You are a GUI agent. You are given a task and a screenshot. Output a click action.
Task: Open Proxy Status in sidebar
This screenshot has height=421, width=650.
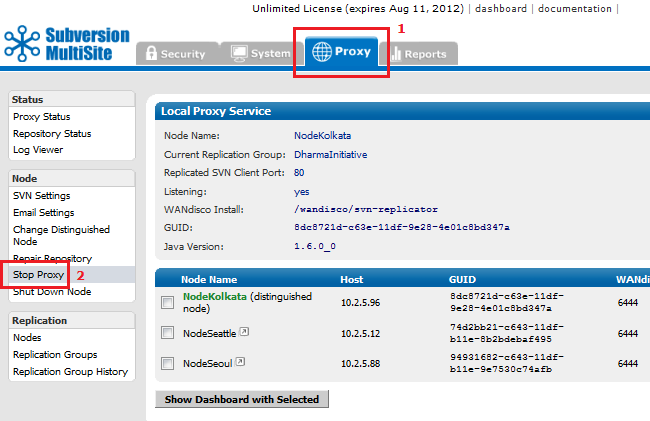[41, 117]
